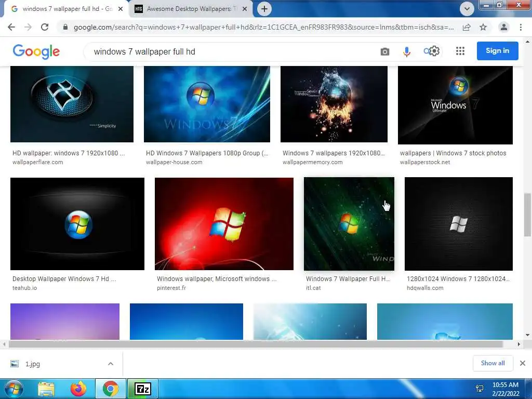Search by image using camera icon
Viewport: 532px width, 399px height.
coord(385,51)
